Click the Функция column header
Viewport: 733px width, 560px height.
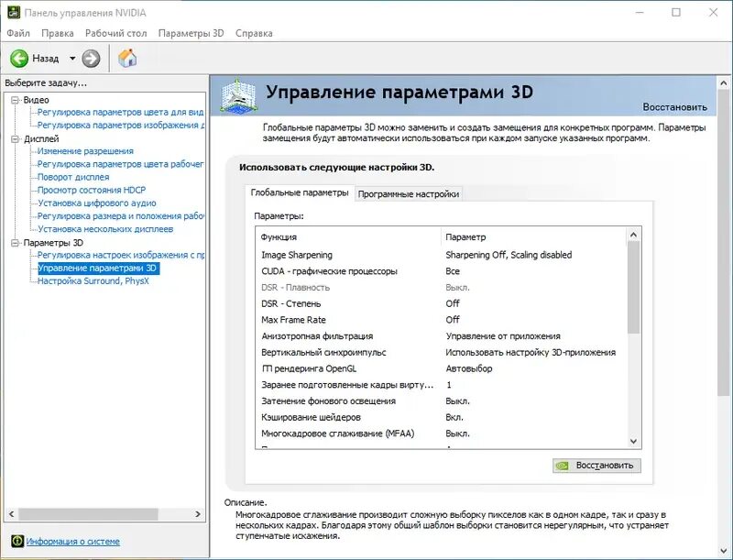[348, 237]
